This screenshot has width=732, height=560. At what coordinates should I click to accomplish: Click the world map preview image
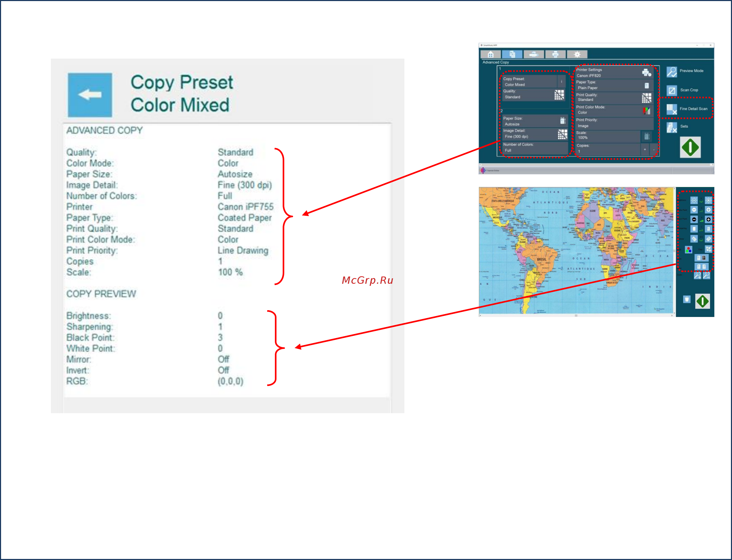click(576, 250)
